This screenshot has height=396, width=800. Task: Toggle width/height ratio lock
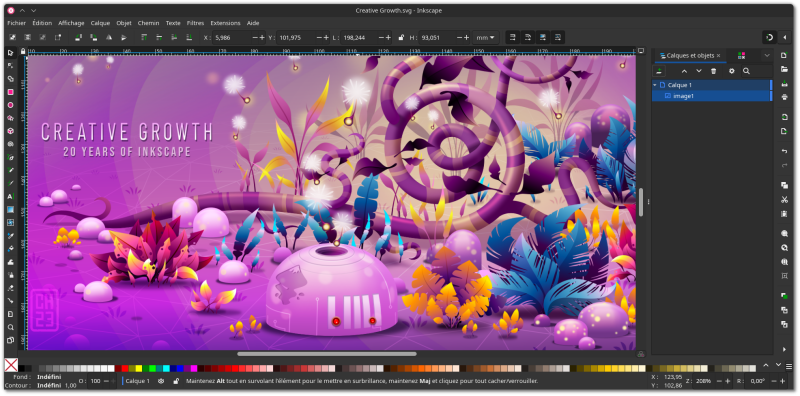point(402,37)
